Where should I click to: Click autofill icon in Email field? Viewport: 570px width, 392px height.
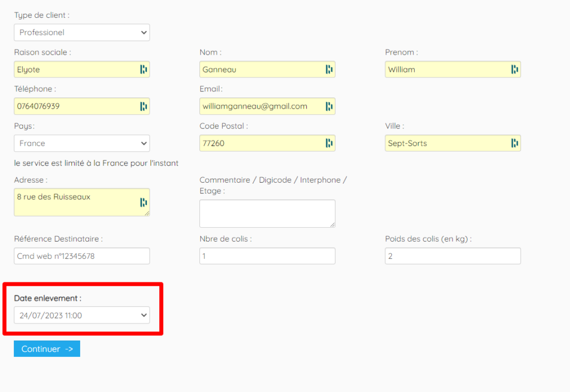329,106
